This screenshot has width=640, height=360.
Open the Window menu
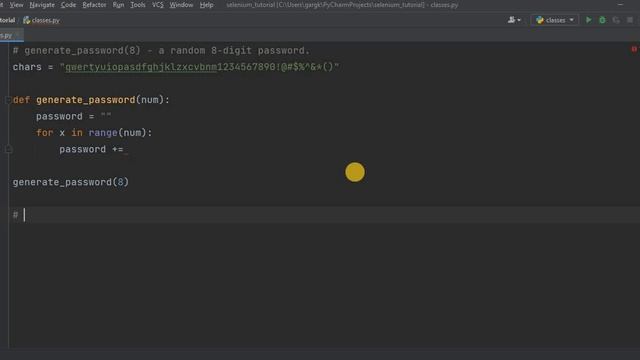[x=181, y=5]
